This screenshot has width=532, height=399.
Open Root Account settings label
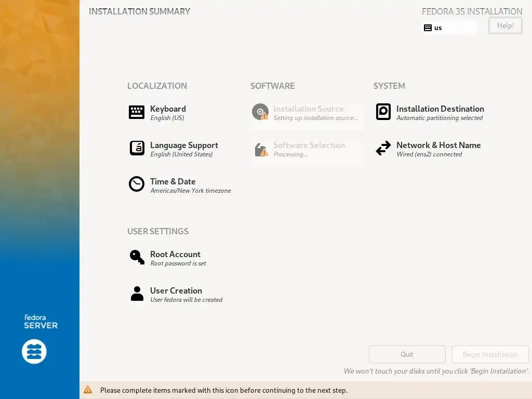(x=175, y=255)
